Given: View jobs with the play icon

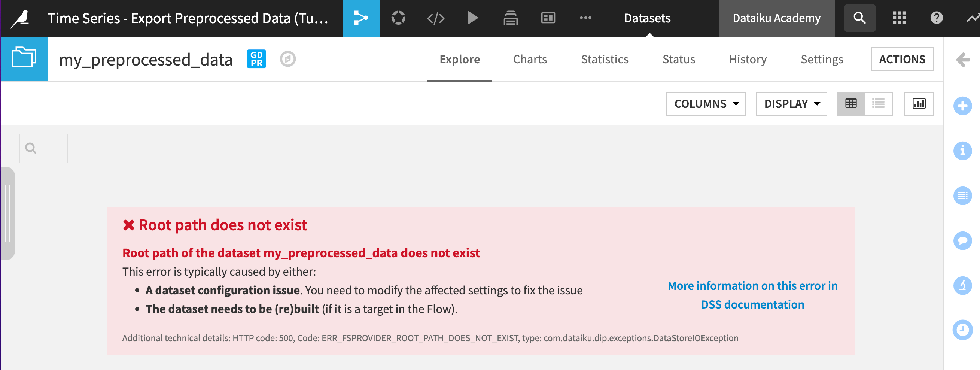Looking at the screenshot, I should 472,18.
